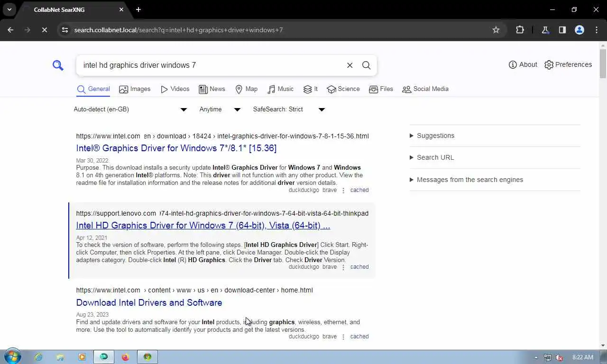This screenshot has width=607, height=364.
Task: Launch Internet Explorer from taskbar
Action: pyautogui.click(x=38, y=357)
